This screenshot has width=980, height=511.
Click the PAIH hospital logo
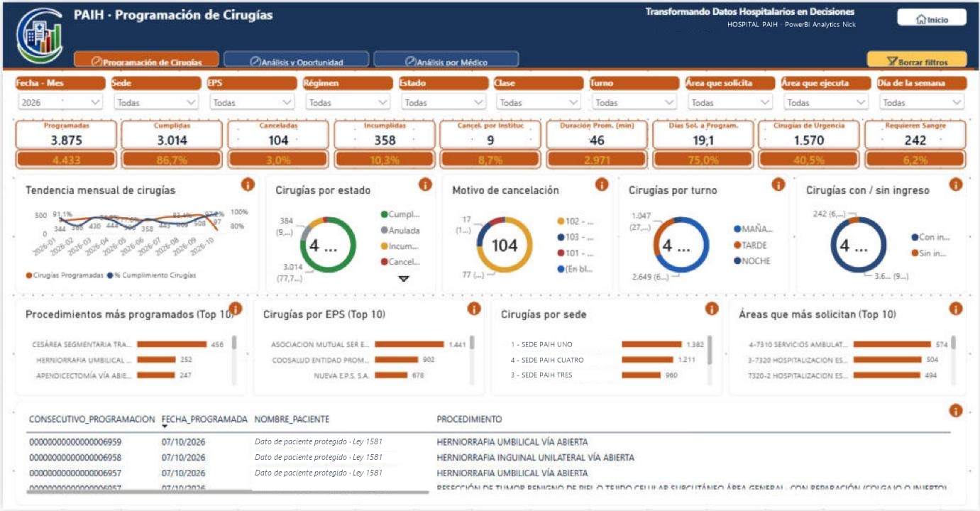(40, 36)
